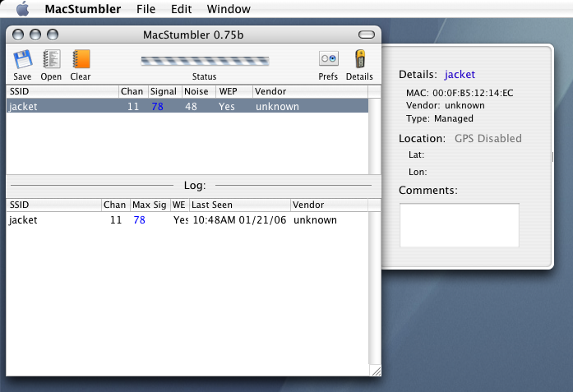
Task: Sort networks by Signal column header
Action: [164, 91]
